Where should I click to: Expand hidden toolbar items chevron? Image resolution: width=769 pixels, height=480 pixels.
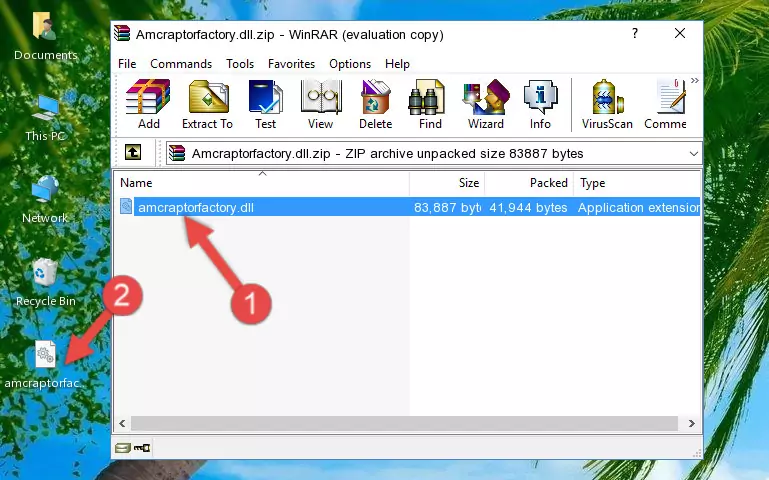694,81
